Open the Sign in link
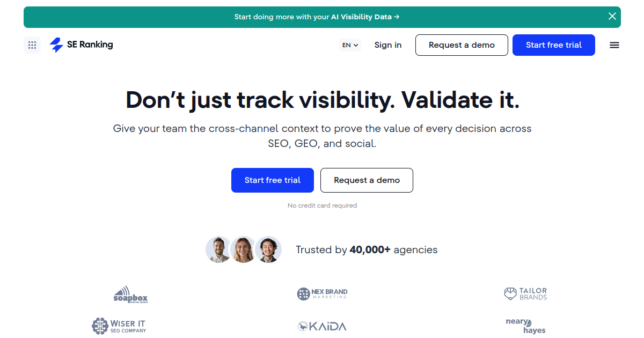The width and height of the screenshot is (644, 338). point(388,45)
